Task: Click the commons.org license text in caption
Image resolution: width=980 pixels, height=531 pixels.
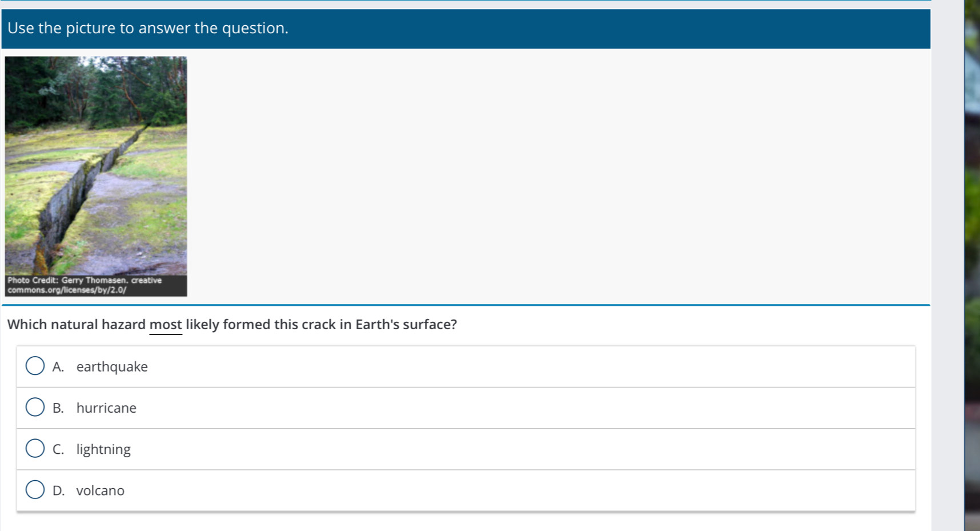Action: [67, 290]
